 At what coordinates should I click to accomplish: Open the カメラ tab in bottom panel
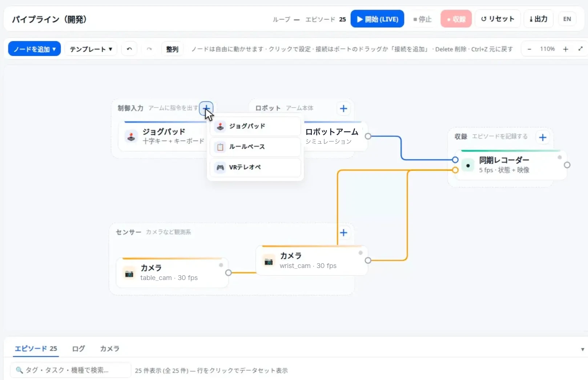pyautogui.click(x=109, y=348)
